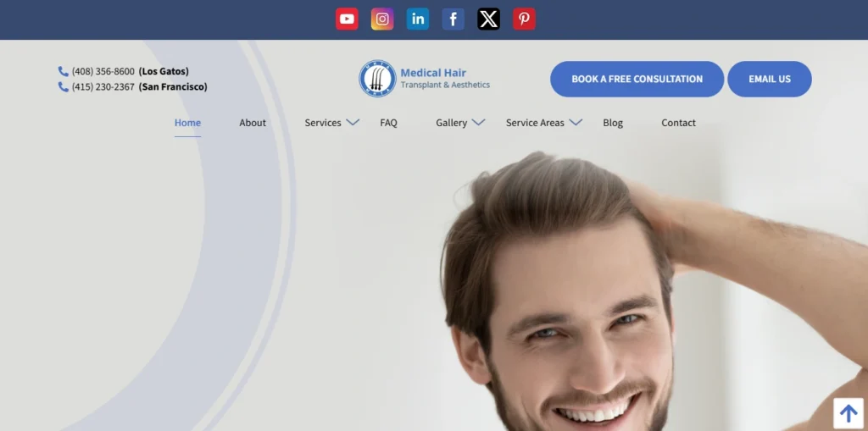Click the Email Us button
The width and height of the screenshot is (868, 431).
(x=770, y=79)
